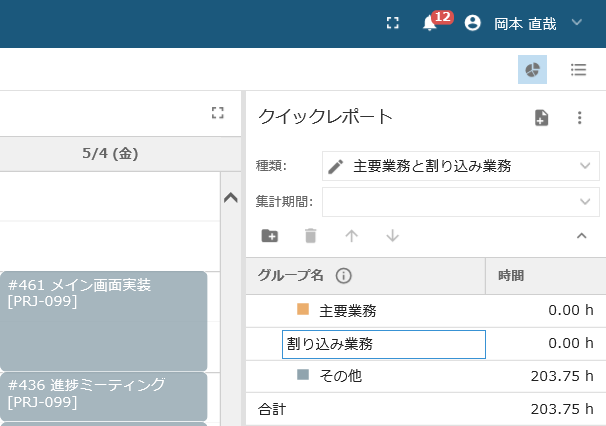Open the 集計期間 period dropdown
The width and height of the screenshot is (606, 426).
461,202
